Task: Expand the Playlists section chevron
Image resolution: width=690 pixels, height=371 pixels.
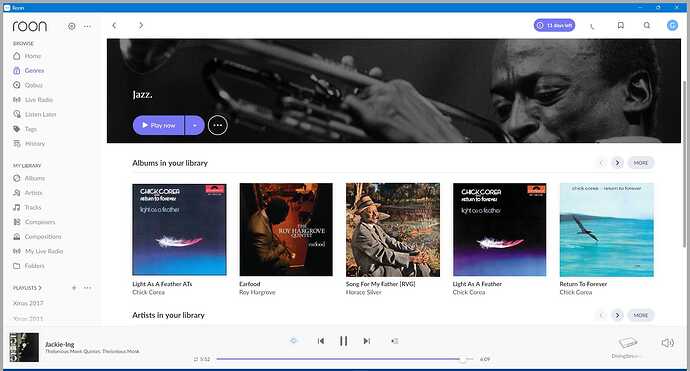Action: 40,288
